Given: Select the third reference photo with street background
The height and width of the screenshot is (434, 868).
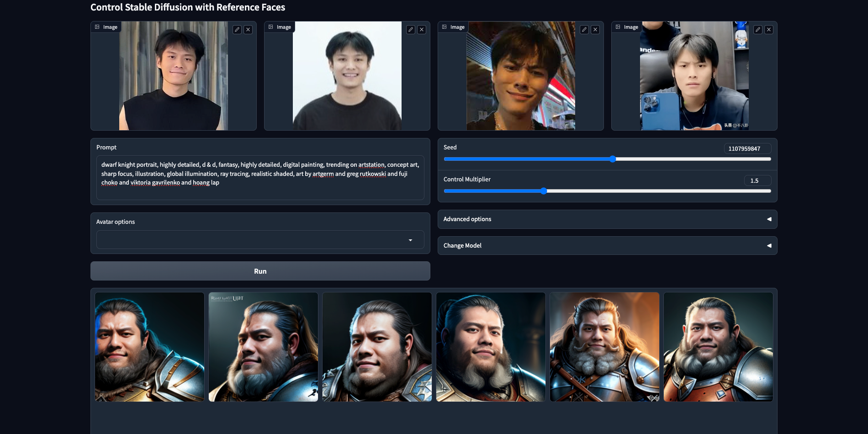Looking at the screenshot, I should (521, 76).
